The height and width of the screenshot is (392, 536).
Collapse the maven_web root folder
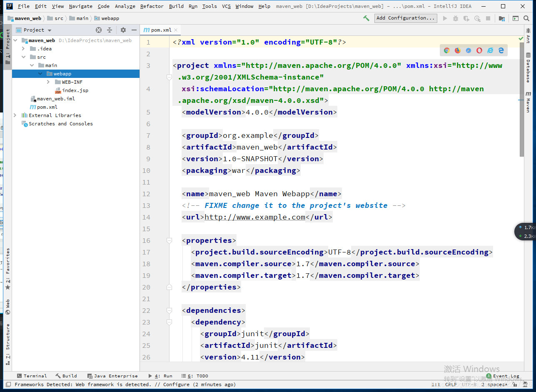coord(15,40)
